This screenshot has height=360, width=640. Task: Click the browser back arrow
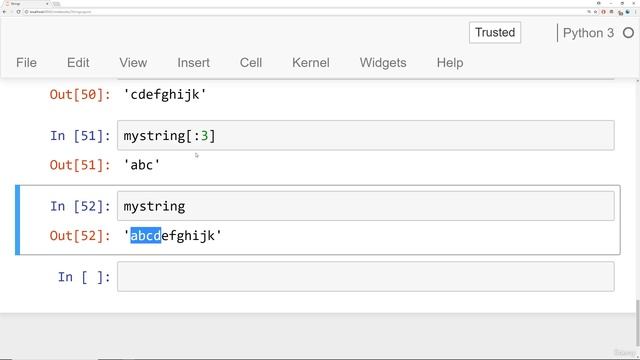tap(4, 12)
